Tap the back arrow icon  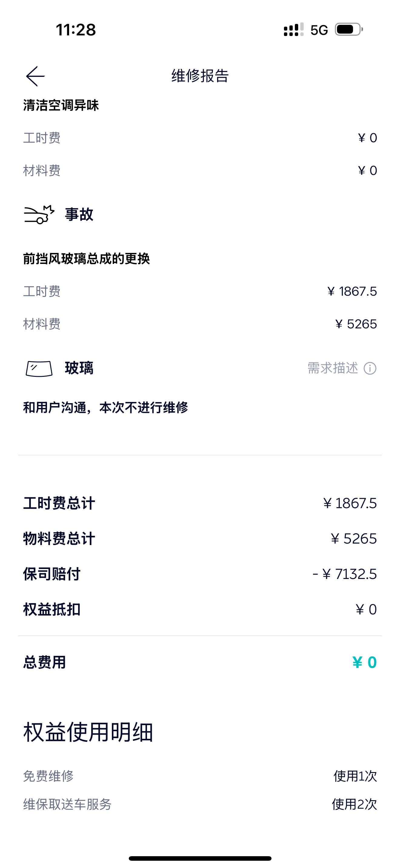point(35,76)
